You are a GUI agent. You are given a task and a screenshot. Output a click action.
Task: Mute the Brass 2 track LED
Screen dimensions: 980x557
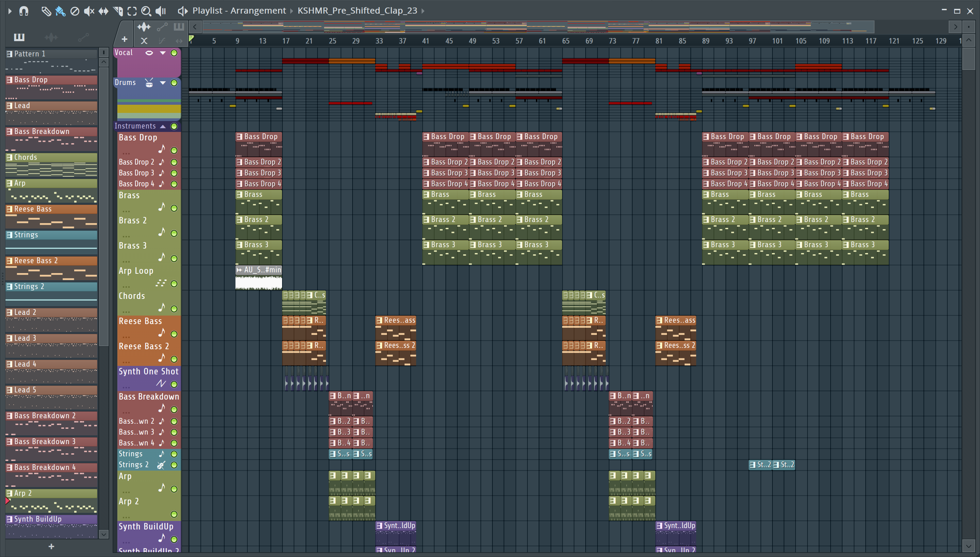pyautogui.click(x=174, y=233)
